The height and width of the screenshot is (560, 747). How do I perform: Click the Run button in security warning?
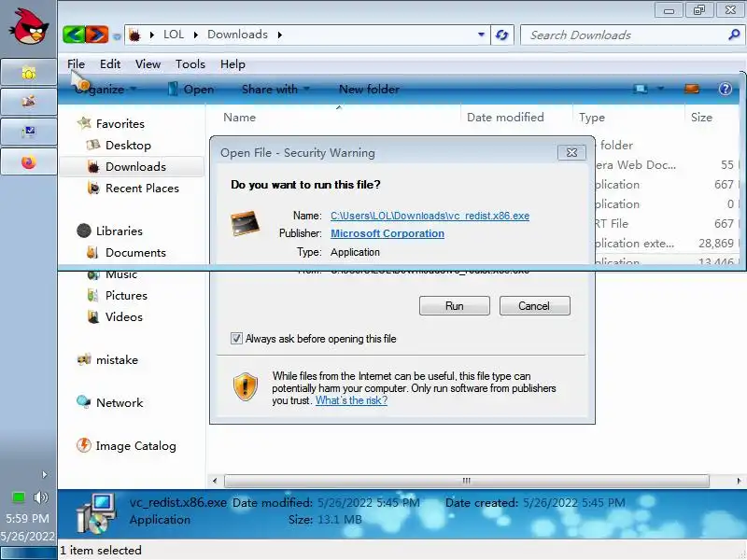455,306
